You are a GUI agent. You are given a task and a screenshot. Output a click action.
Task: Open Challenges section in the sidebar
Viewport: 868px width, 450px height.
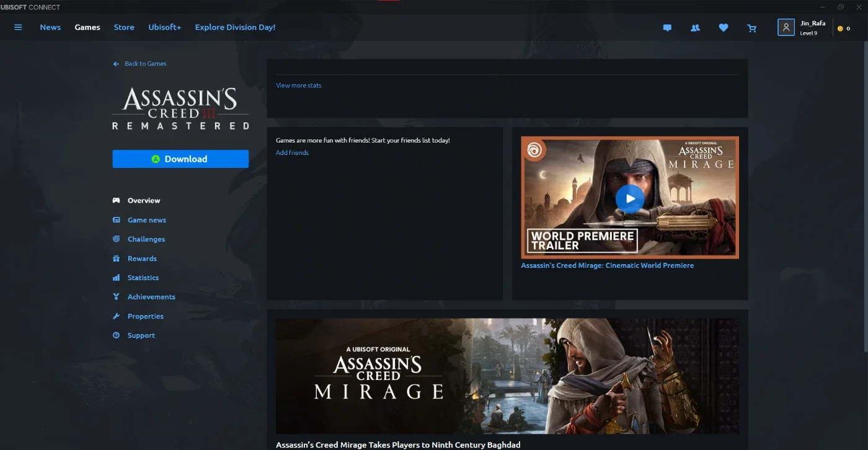(146, 239)
